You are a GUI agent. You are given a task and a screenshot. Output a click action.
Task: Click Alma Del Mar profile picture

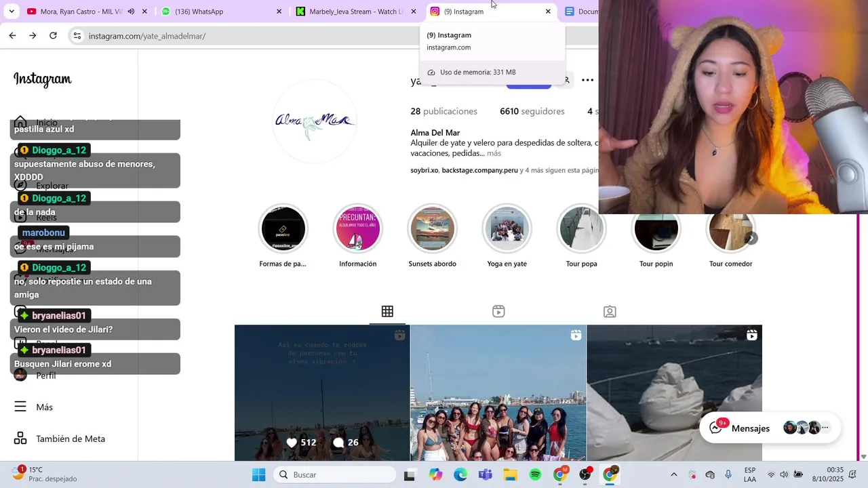point(314,121)
